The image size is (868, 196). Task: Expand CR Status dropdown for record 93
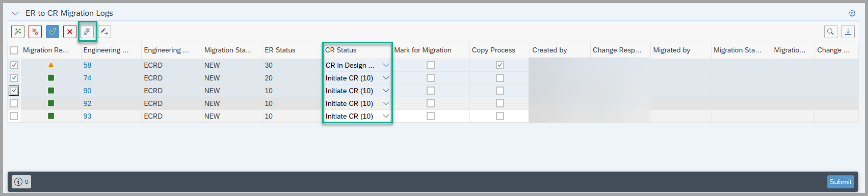pos(386,116)
